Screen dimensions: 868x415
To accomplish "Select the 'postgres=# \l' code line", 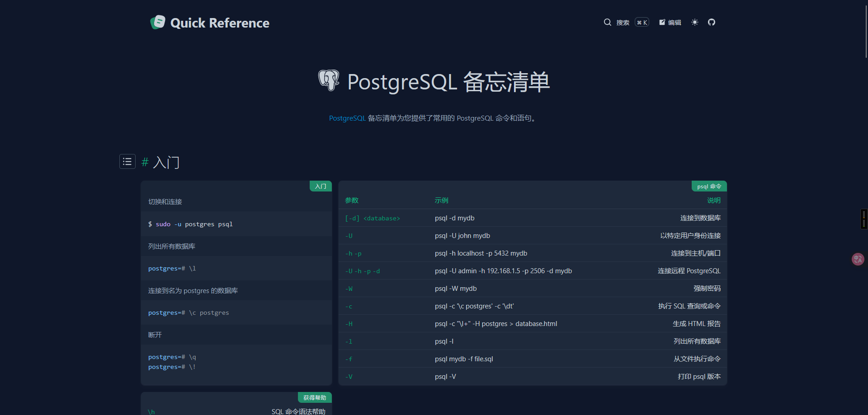I will [x=172, y=268].
